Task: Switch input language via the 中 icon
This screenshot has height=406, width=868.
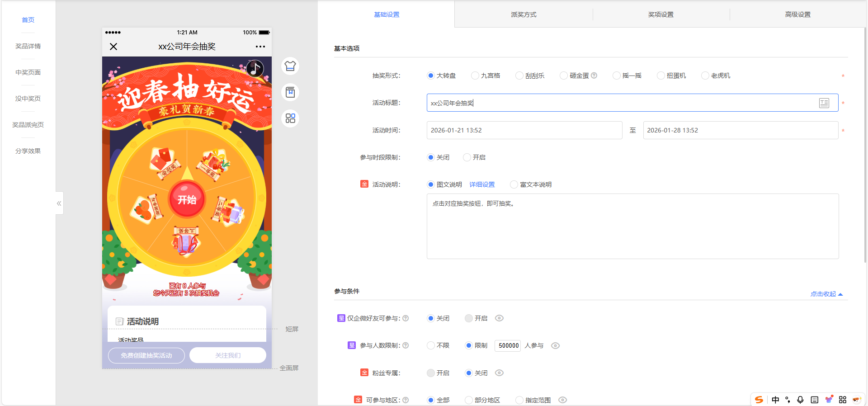Action: tap(775, 400)
